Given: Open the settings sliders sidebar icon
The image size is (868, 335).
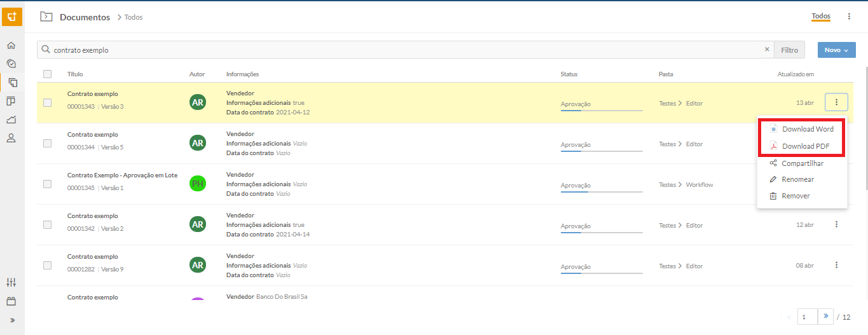Looking at the screenshot, I should (11, 282).
